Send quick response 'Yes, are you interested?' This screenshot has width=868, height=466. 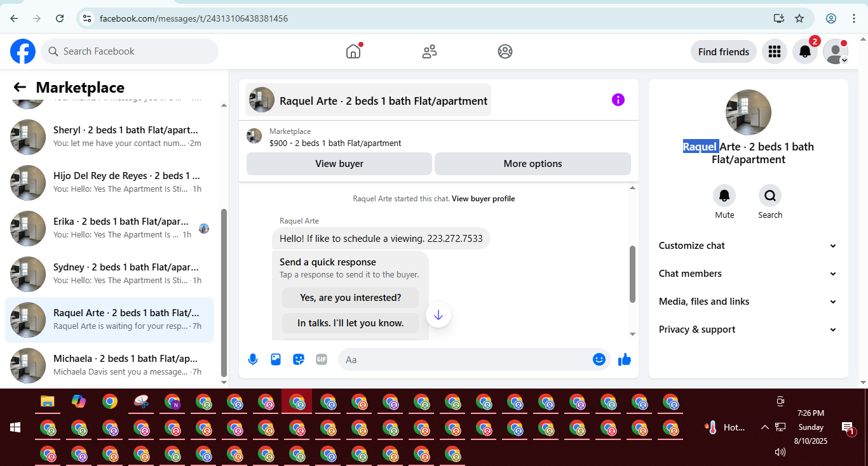tap(351, 298)
